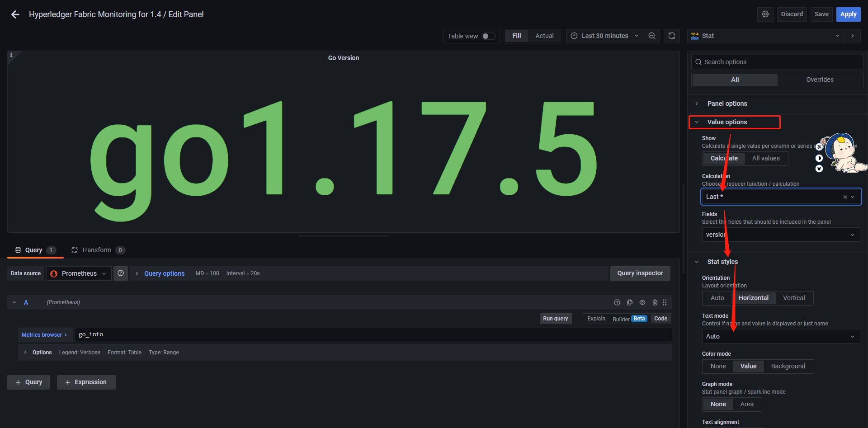
Task: Choose All values in Show options
Action: tap(766, 159)
